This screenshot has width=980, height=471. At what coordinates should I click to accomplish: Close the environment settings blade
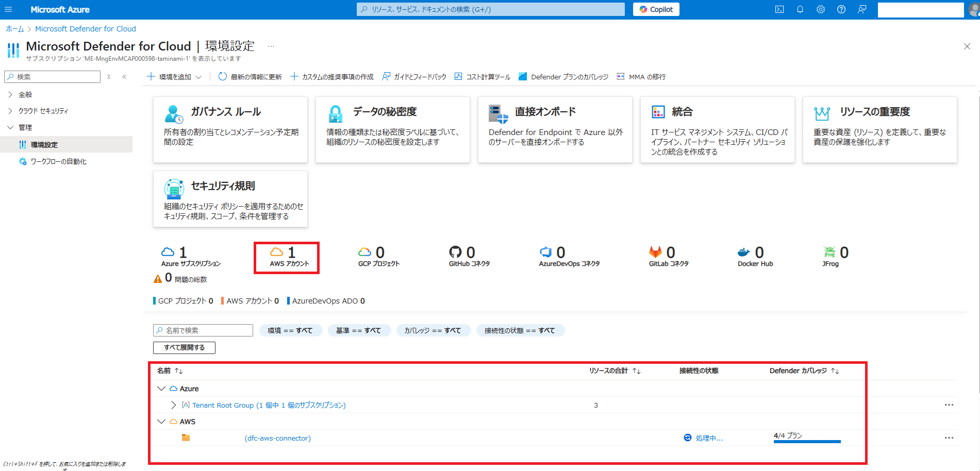(967, 46)
